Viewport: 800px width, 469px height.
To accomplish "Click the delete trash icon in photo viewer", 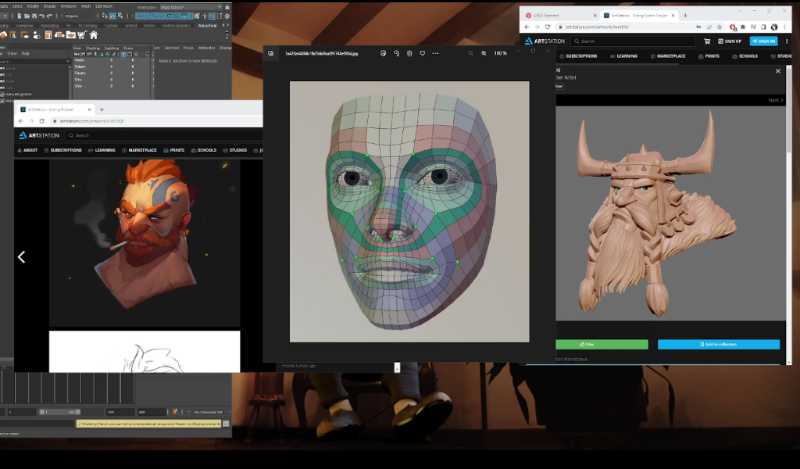I will [410, 54].
